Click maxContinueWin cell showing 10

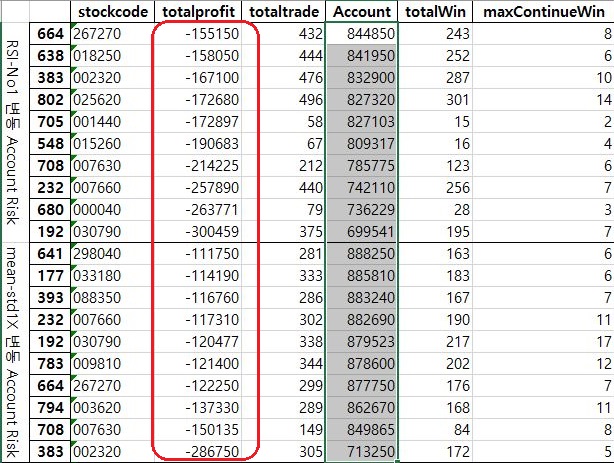click(544, 78)
